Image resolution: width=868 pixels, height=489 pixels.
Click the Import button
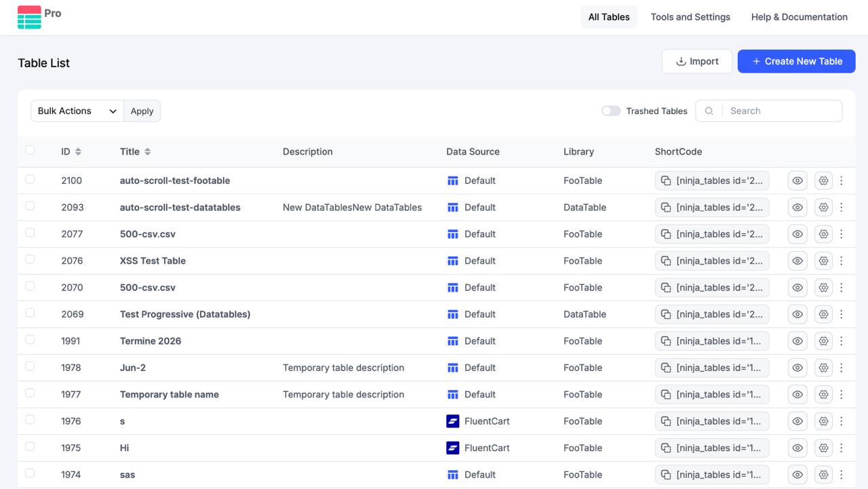pos(697,61)
